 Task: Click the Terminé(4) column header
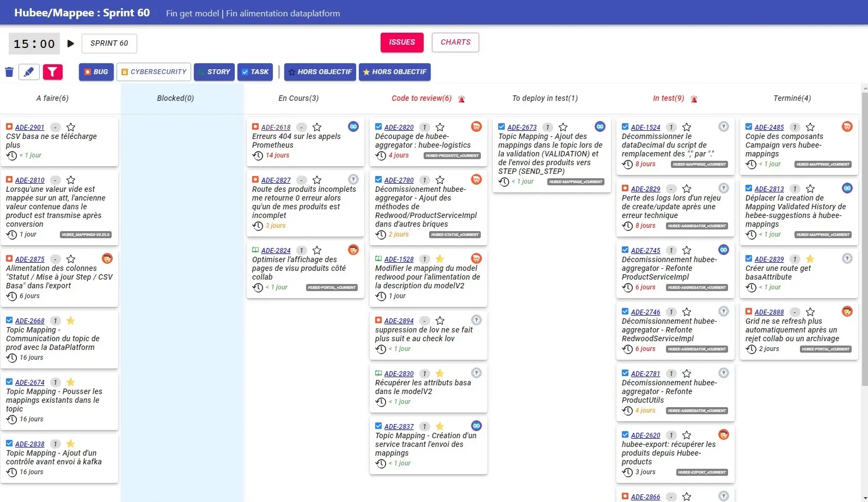tap(792, 99)
